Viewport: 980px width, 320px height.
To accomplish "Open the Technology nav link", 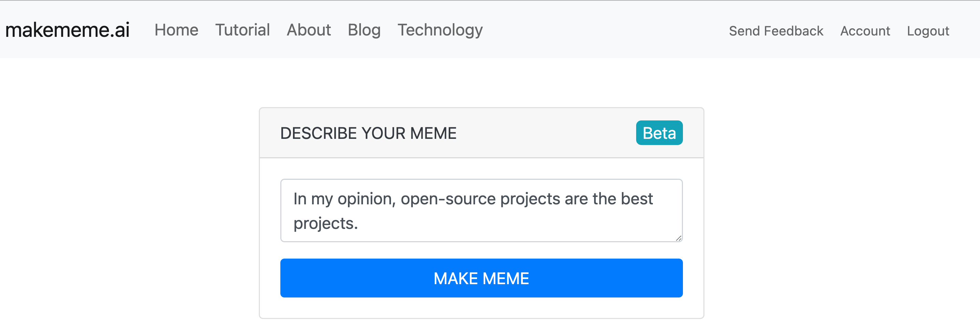I will [440, 30].
